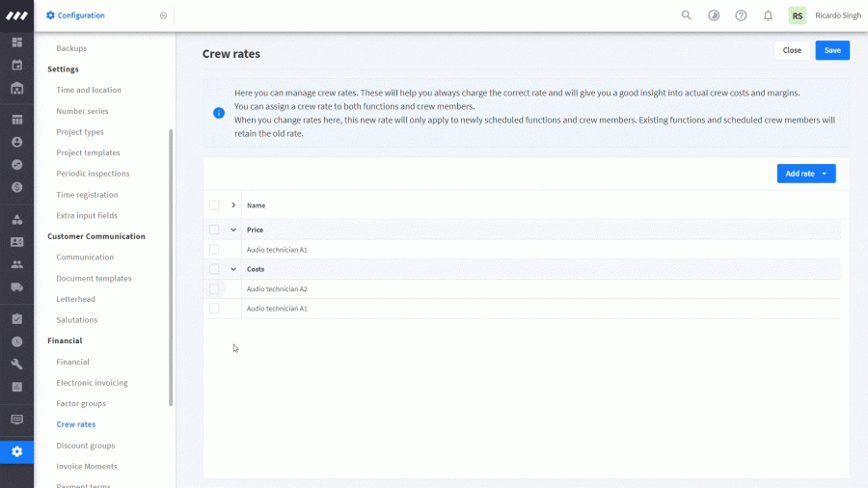Open the crew ID card icon
The image size is (868, 488).
[17, 242]
